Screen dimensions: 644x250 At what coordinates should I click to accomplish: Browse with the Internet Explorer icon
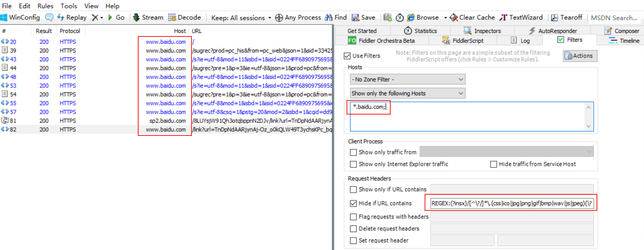coord(411,17)
